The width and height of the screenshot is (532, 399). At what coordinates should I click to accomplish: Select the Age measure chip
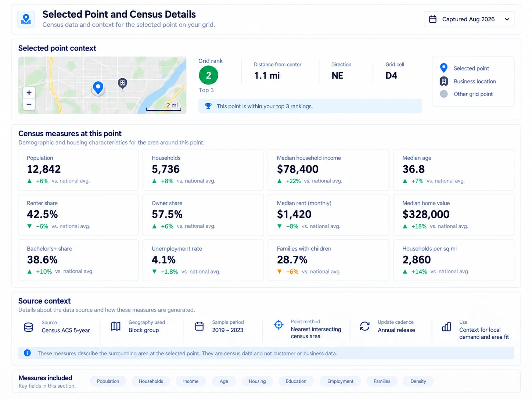click(x=224, y=381)
